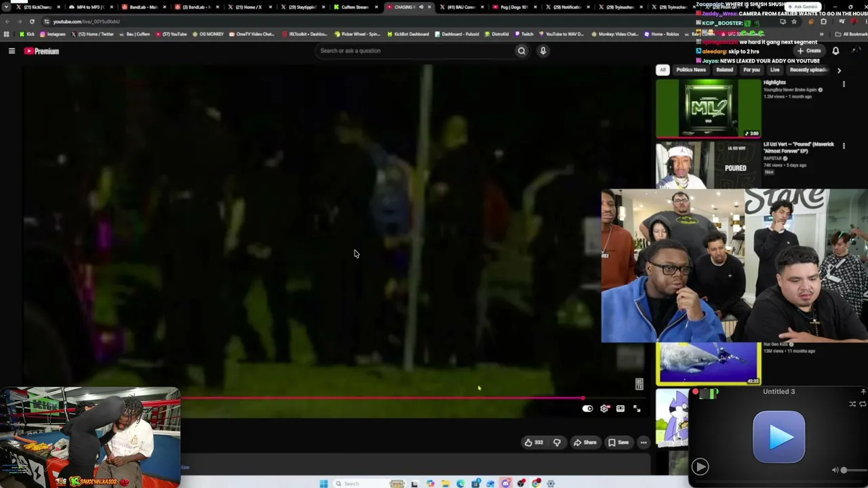Open the OG MONKEY bookmark
Screen dimensions: 868x488
(x=208, y=34)
